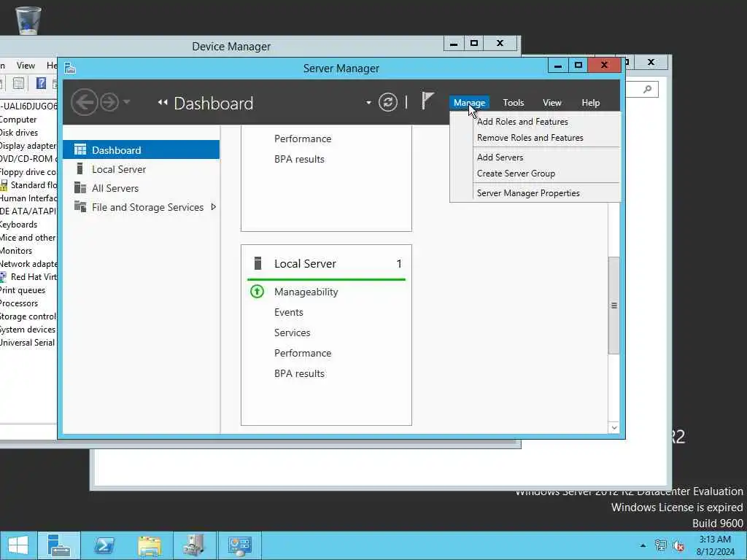This screenshot has height=560, width=747.
Task: Open the View menu in Server Manager
Action: [x=551, y=103]
